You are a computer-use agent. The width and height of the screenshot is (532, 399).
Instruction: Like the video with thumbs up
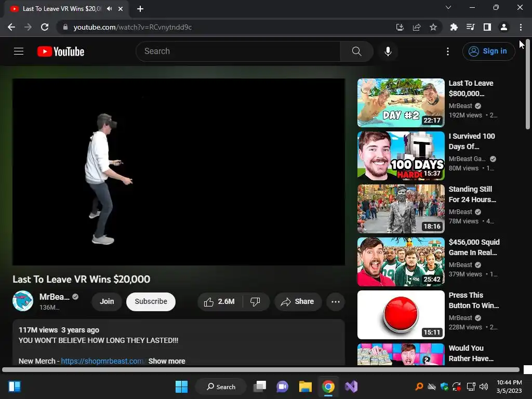click(220, 302)
